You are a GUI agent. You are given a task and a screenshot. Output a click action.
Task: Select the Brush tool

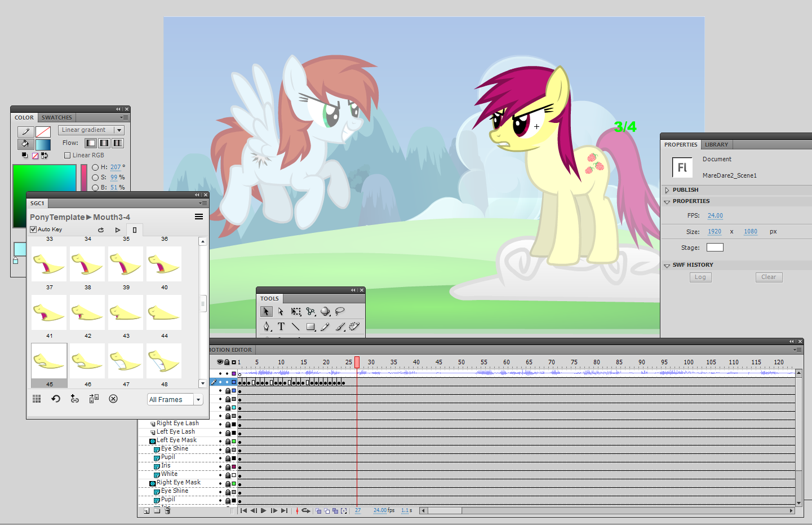pyautogui.click(x=340, y=327)
